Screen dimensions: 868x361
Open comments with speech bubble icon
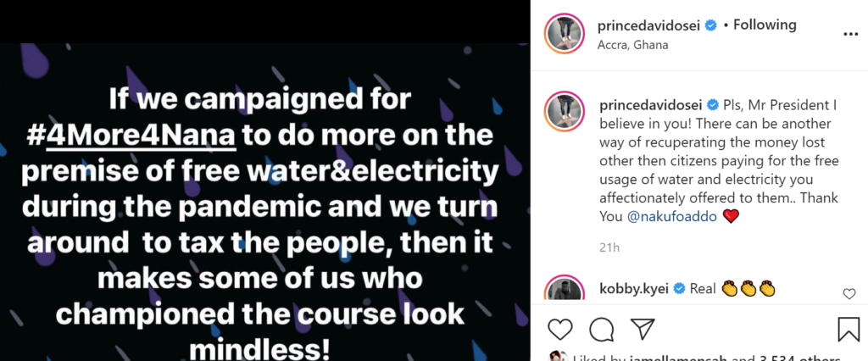601,330
